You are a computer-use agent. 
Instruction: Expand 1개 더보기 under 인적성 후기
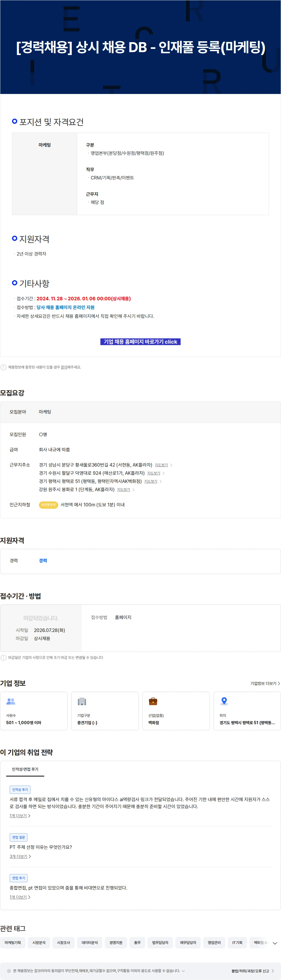point(20,816)
